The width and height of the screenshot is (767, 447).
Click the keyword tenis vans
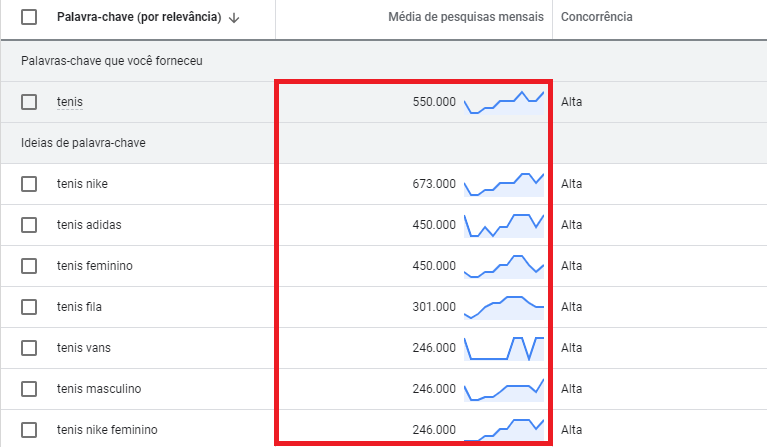[84, 348]
